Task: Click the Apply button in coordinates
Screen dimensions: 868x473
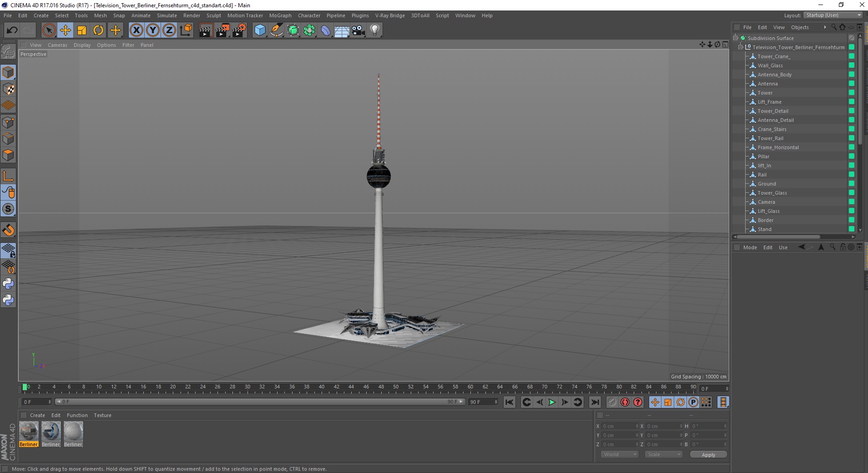Action: pyautogui.click(x=708, y=455)
